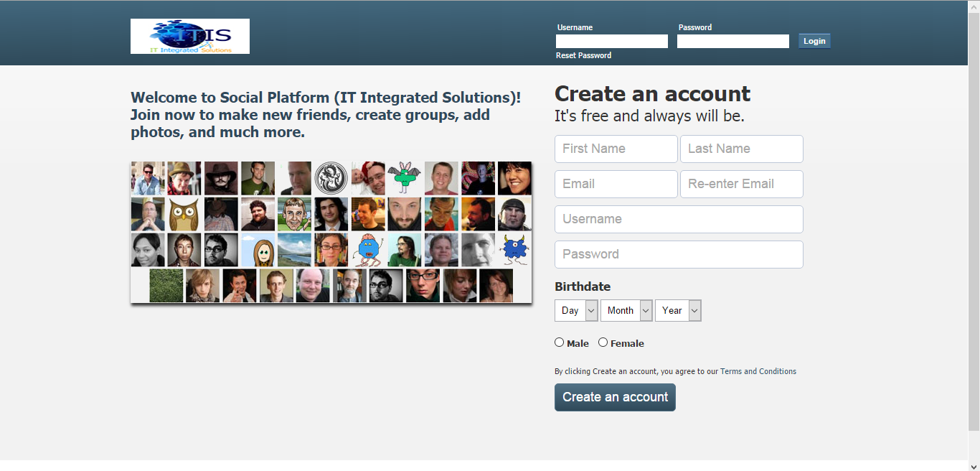
Task: Select the black-and-white dragon emblem avatar
Action: point(331,178)
